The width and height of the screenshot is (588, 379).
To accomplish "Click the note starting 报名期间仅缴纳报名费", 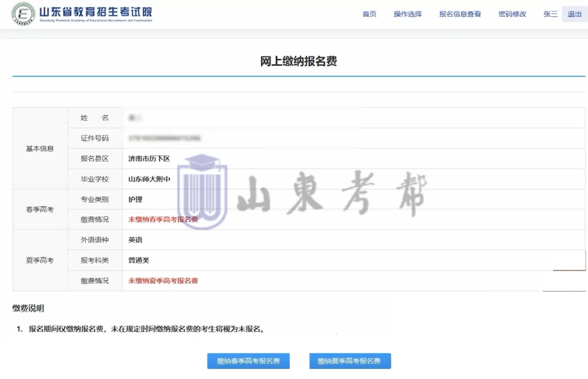I will tap(147, 329).
